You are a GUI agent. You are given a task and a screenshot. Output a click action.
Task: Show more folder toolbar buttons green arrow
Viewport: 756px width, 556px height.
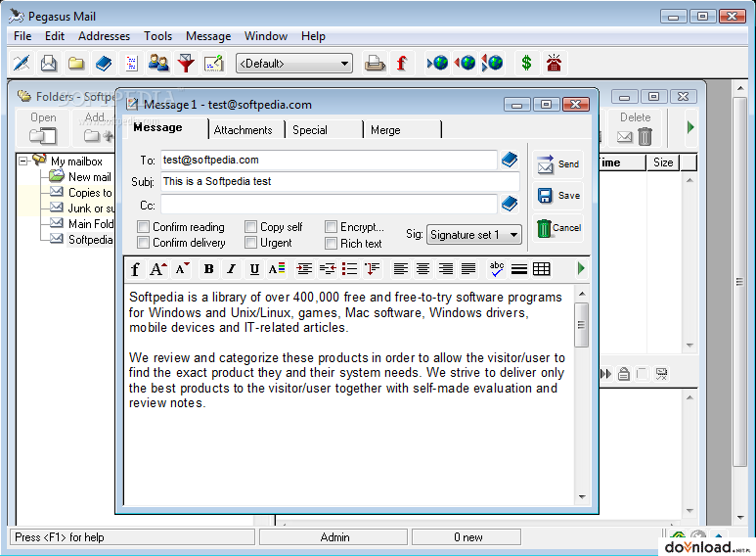click(690, 127)
